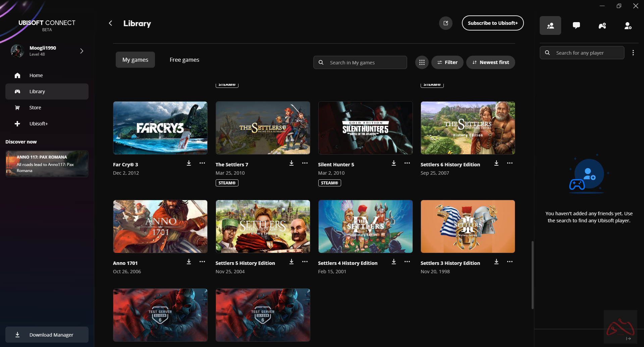Open the game invites controller icon
This screenshot has height=347, width=644.
(602, 25)
